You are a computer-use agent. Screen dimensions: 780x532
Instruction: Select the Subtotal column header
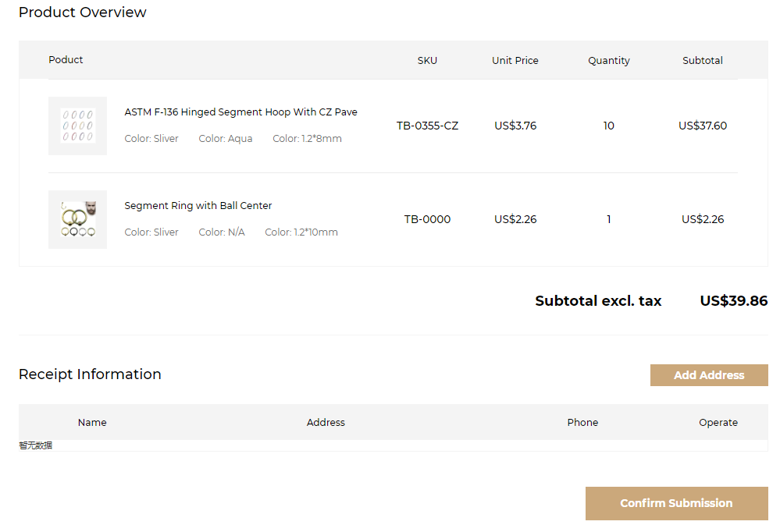click(x=702, y=60)
